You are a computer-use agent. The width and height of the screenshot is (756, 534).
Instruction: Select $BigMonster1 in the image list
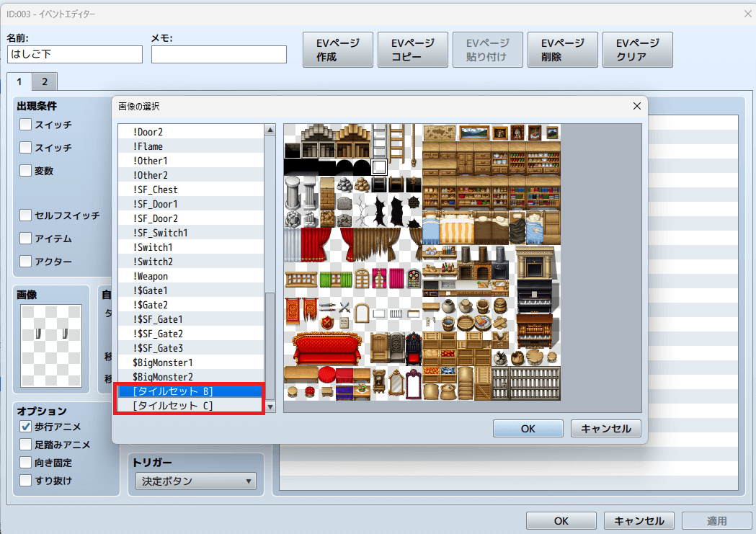(x=191, y=362)
